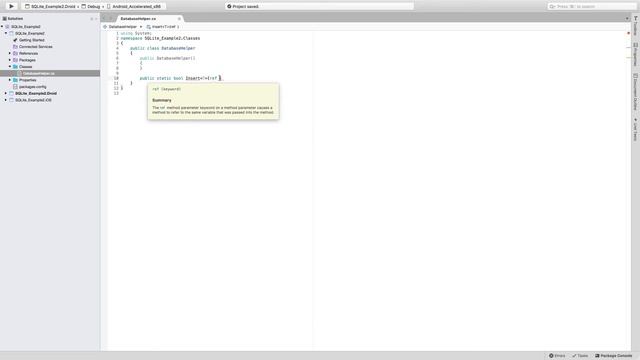Collapse the Classes folder
Image resolution: width=640 pixels, height=360 pixels.
(x=10, y=67)
